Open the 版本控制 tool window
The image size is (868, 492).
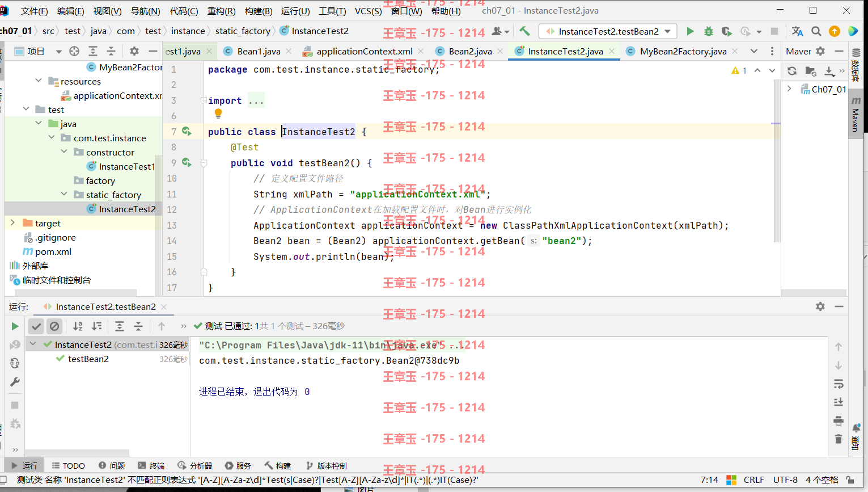(x=326, y=466)
